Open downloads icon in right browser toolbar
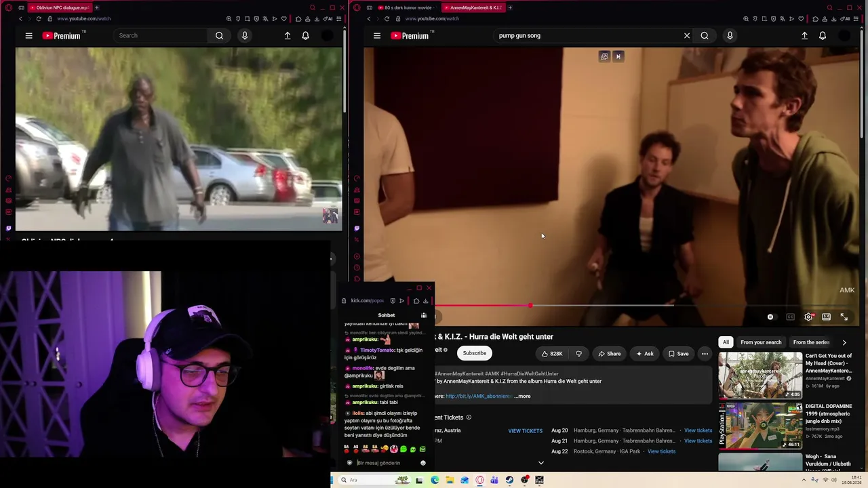This screenshot has height=488, width=868. point(833,19)
